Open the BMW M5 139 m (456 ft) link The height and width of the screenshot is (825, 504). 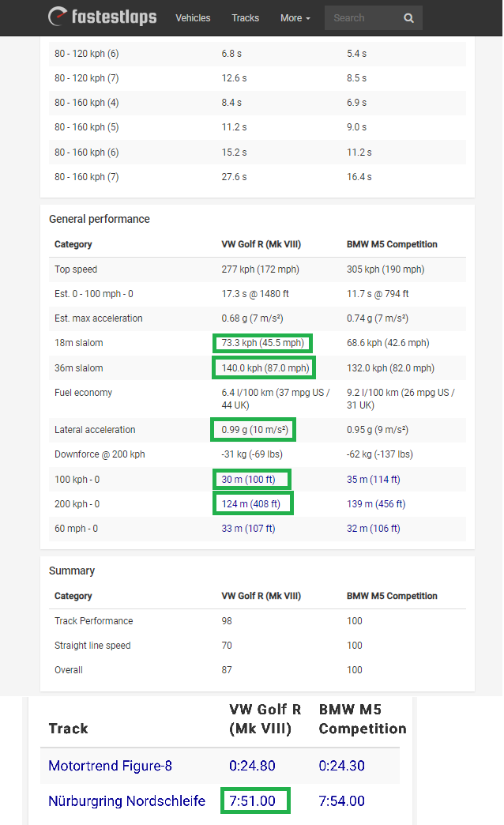point(376,503)
